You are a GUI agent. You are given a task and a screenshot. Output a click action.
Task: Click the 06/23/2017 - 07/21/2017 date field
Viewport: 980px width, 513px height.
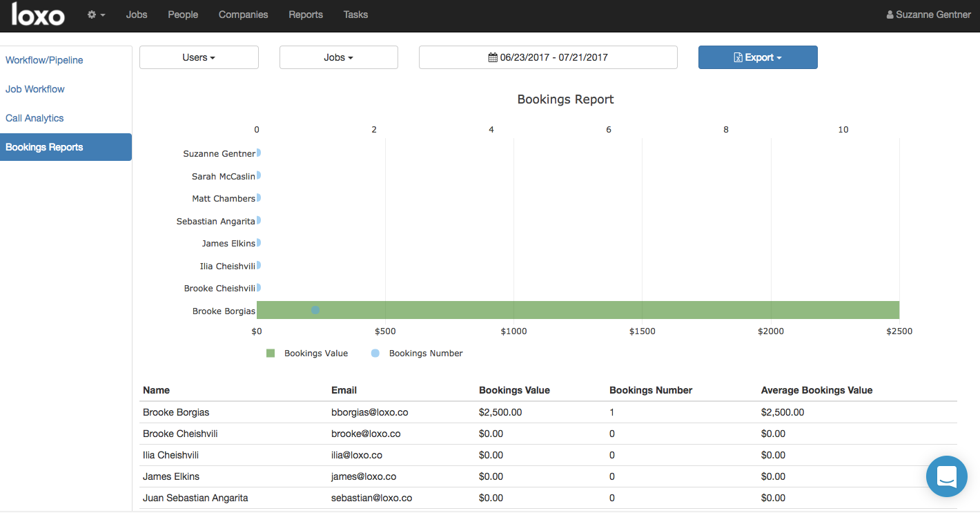pos(547,57)
